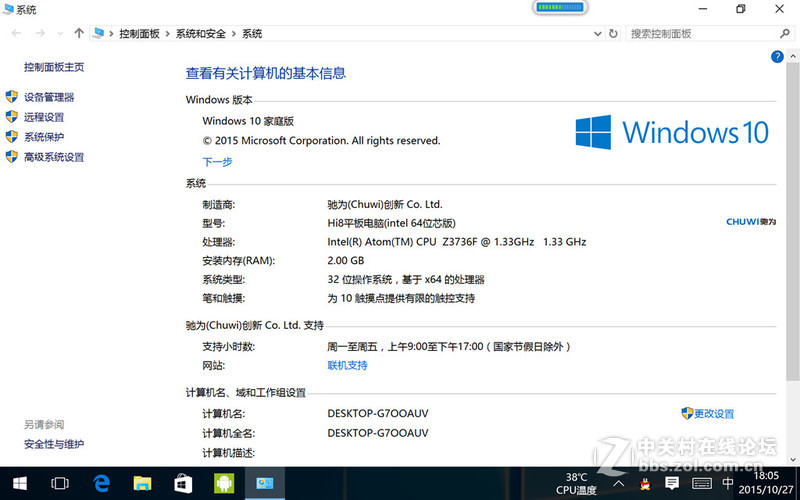This screenshot has height=500, width=800.
Task: Click the vertical scrollbar thumb
Action: 793,222
